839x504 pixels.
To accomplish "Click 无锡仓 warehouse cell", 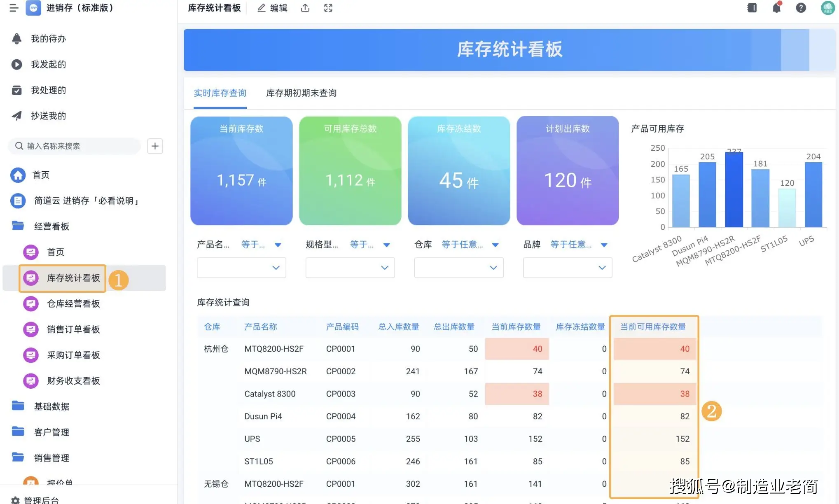I will click(216, 484).
